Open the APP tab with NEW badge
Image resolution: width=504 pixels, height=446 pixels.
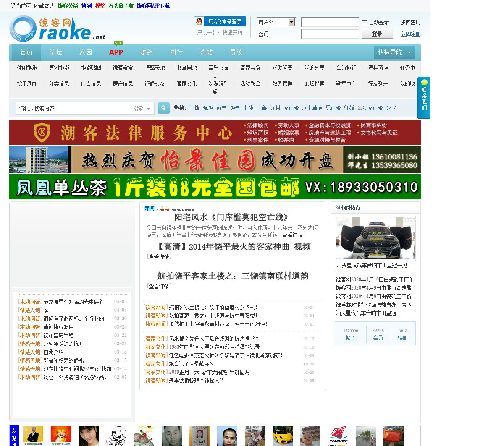point(116,52)
